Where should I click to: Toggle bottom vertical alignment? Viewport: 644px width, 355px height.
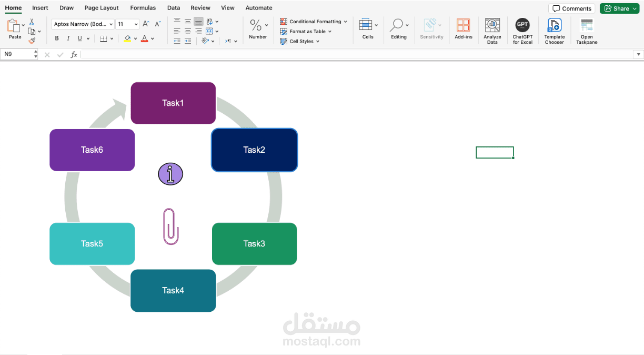coord(198,22)
